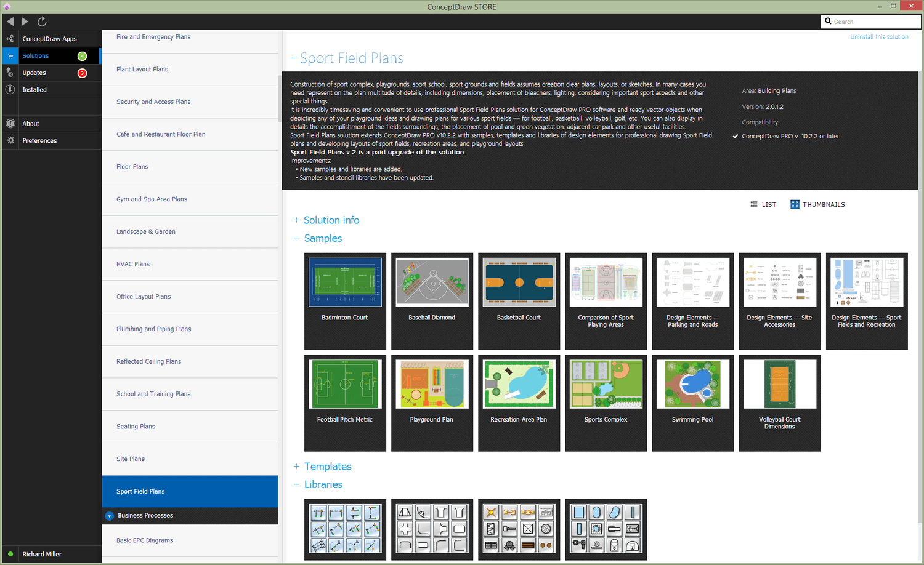Open Design Elements Sport Fields and Recreation

(866, 301)
